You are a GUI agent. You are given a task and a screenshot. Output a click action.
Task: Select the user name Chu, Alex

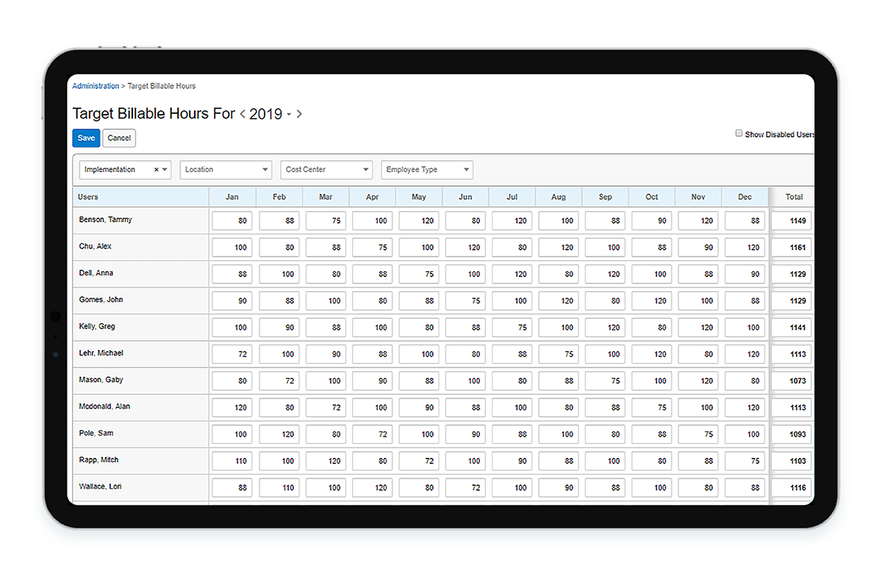pyautogui.click(x=95, y=246)
